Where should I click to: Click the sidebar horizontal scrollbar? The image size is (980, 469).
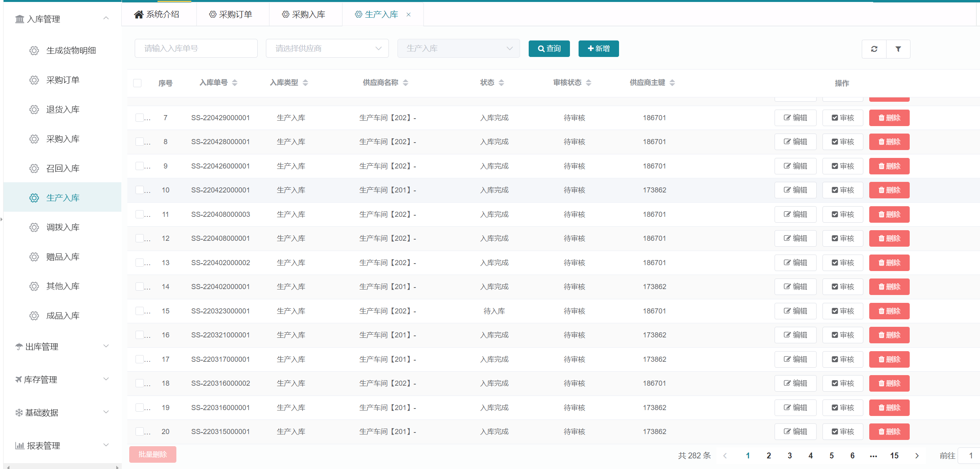click(62, 467)
